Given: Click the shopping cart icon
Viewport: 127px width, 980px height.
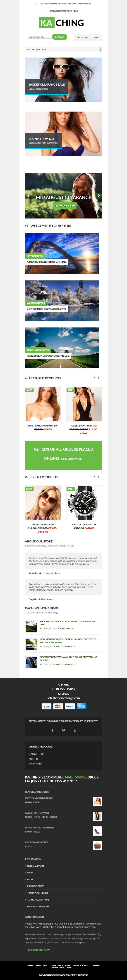Looking at the screenshot, I should click(x=79, y=37).
